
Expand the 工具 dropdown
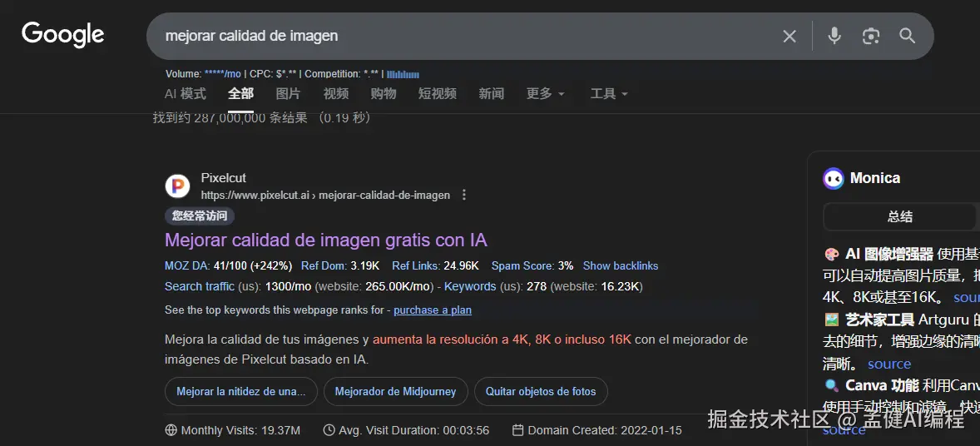tap(609, 94)
